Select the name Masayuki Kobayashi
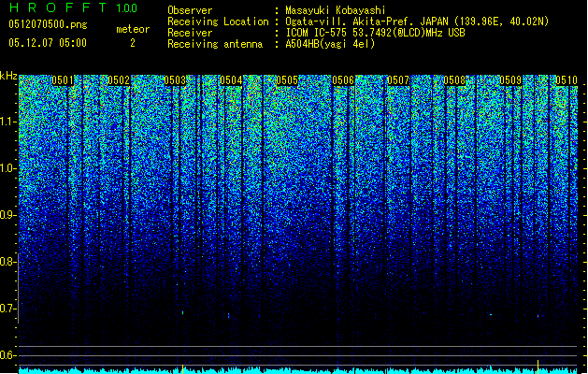The image size is (588, 374). tap(336, 10)
